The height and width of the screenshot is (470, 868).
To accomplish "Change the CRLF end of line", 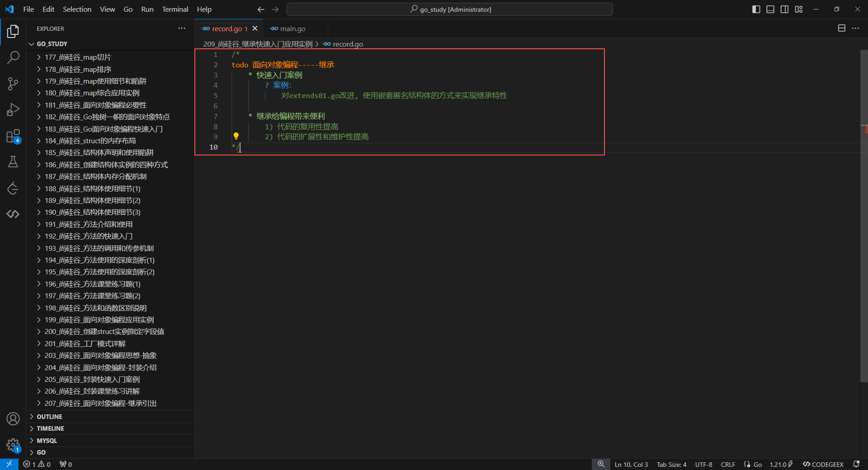I will click(728, 464).
